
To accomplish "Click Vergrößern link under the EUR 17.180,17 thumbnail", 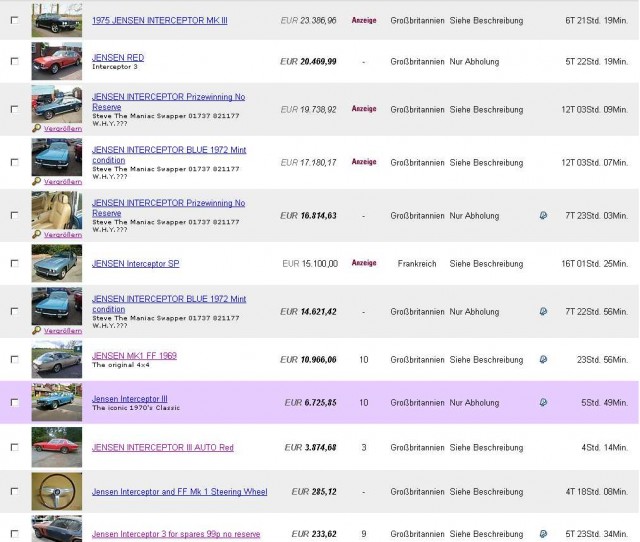I will [x=63, y=182].
